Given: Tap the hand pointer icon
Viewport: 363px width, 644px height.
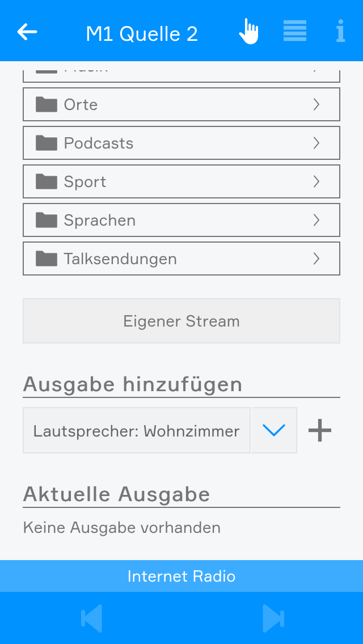Looking at the screenshot, I should pos(248,31).
